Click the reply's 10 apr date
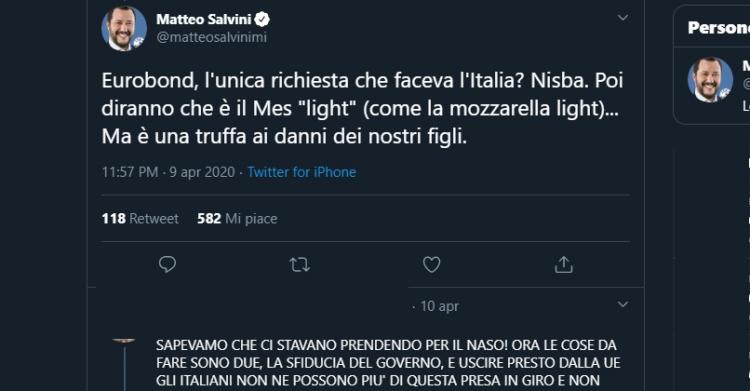Viewport: 750px width, 391px height. point(439,306)
